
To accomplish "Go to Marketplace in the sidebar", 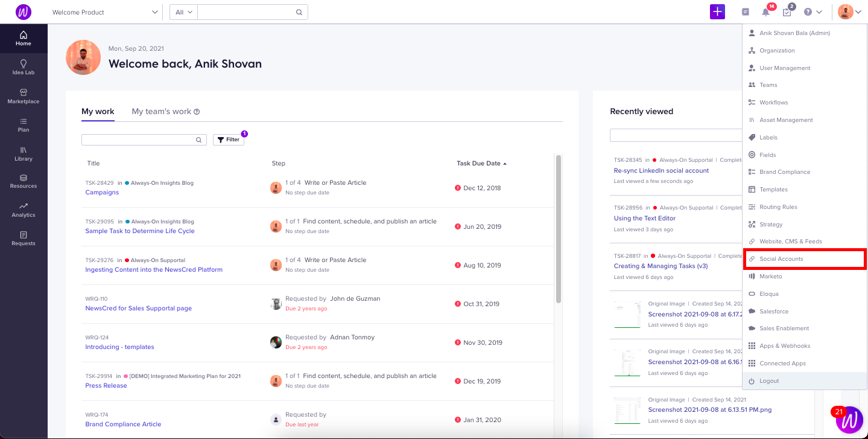I will click(24, 96).
